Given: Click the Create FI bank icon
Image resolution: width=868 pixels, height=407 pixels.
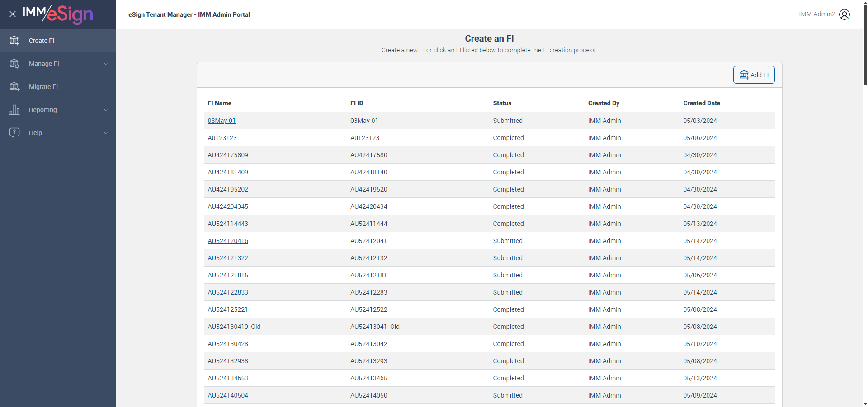Looking at the screenshot, I should tap(14, 41).
